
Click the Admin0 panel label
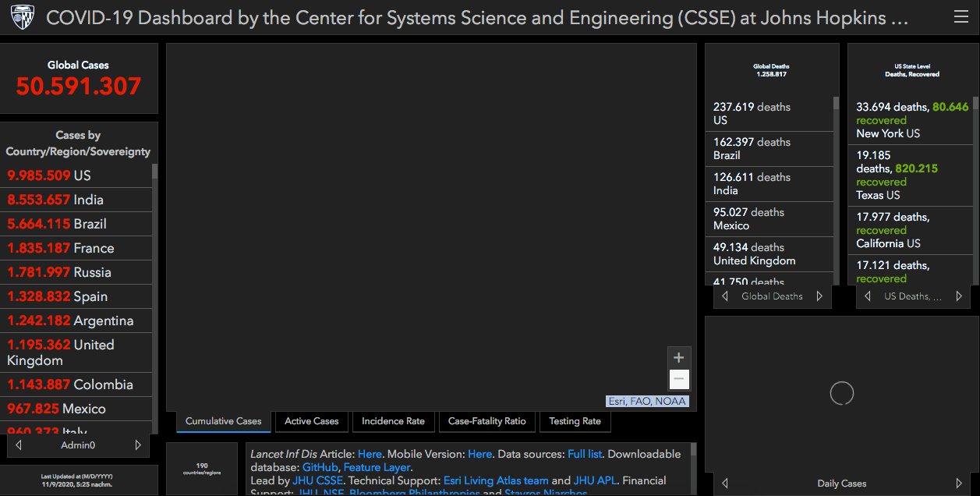78,445
